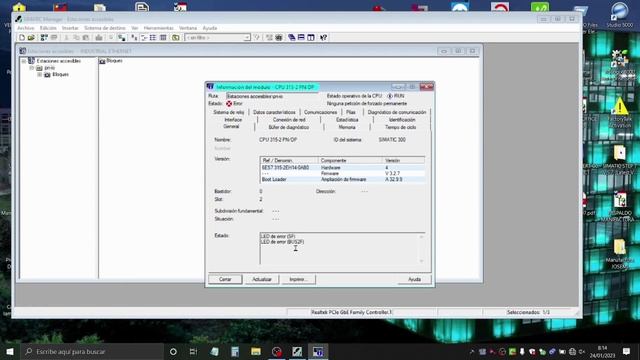Click the Task View taskbar button
The image size is (640, 360).
pyautogui.click(x=193, y=351)
